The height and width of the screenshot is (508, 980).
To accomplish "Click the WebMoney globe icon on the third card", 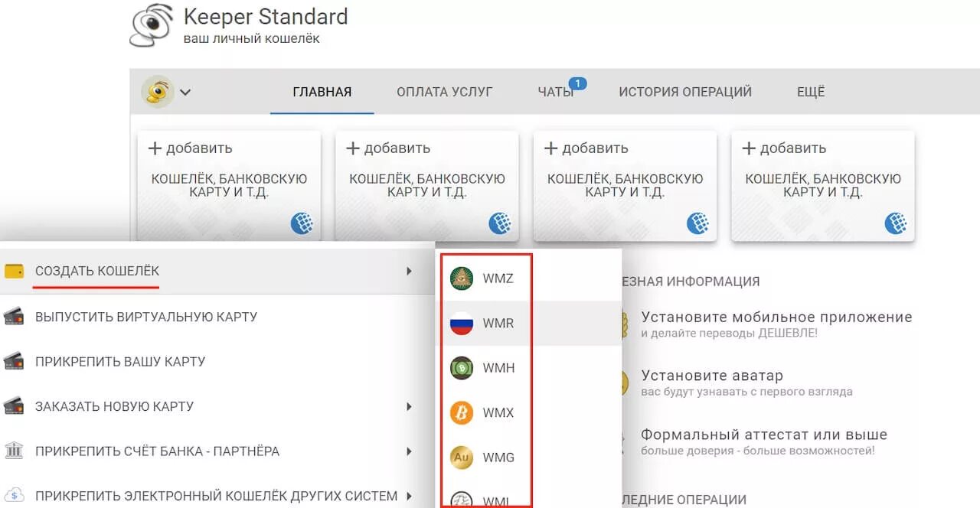I will click(x=697, y=223).
